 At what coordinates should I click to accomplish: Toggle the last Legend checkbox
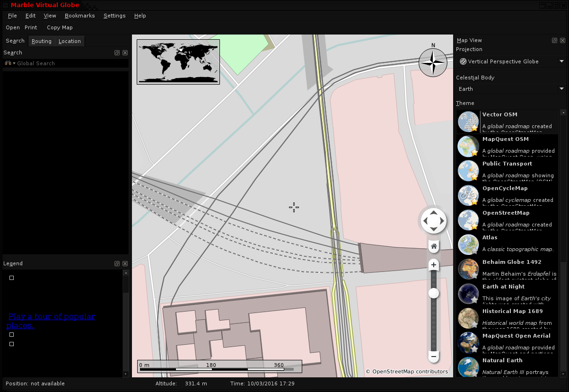point(12,344)
